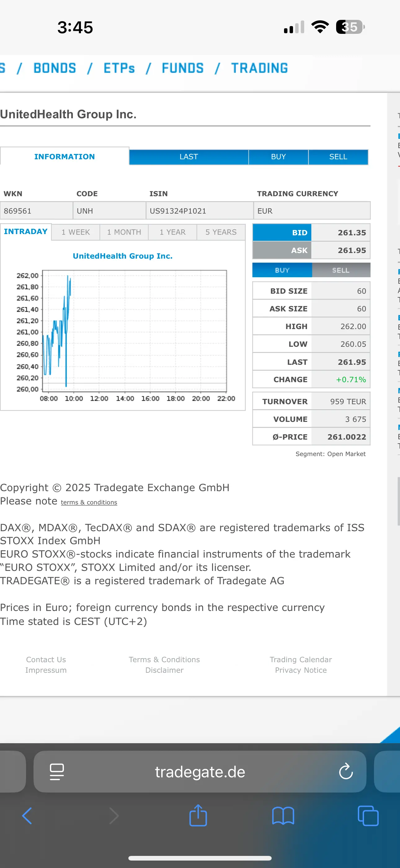Viewport: 400px width, 868px height.
Task: Open the TRADING navigation item
Action: 260,68
